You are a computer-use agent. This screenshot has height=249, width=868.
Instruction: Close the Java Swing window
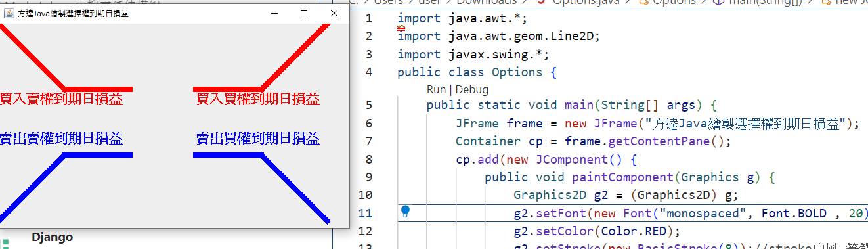[x=334, y=13]
